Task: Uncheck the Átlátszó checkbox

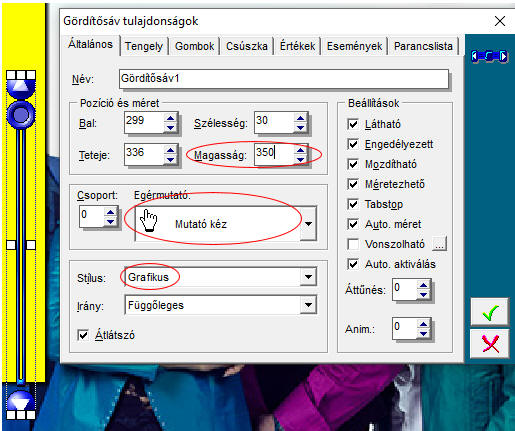Action: pos(83,335)
